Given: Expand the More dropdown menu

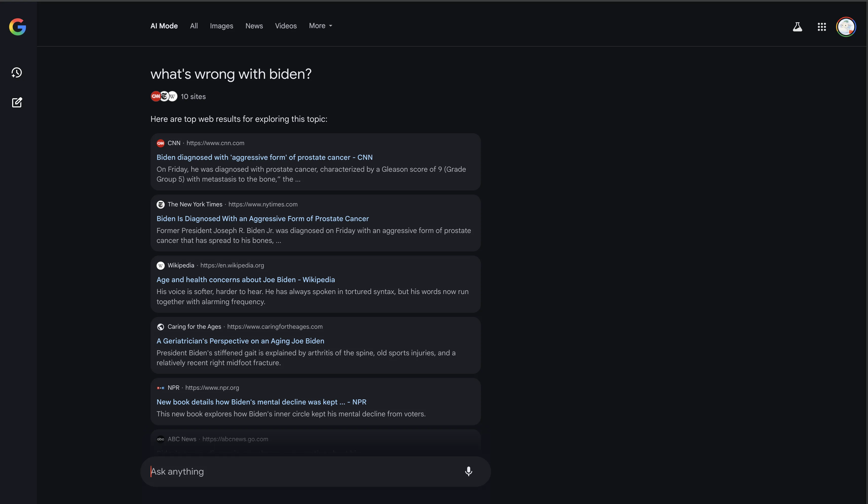Looking at the screenshot, I should click(321, 26).
